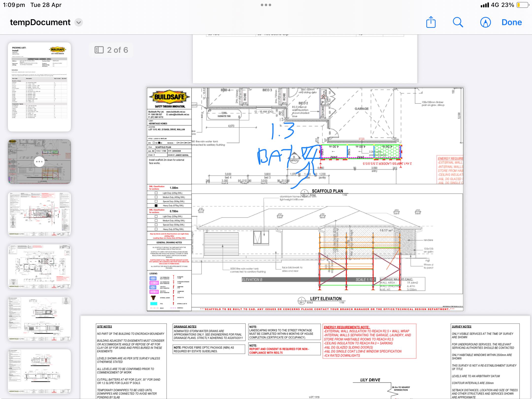
Task: Tap the 'LILY DRIVE' label
Action: point(370,380)
